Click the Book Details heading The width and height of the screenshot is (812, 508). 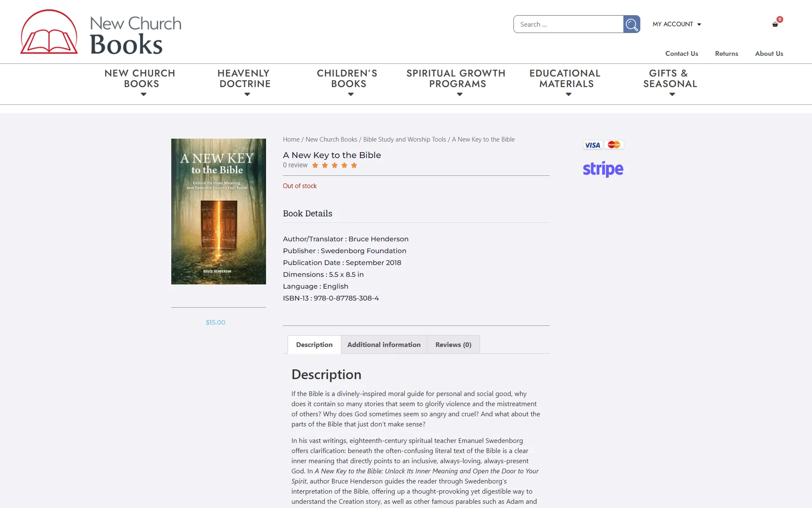307,213
